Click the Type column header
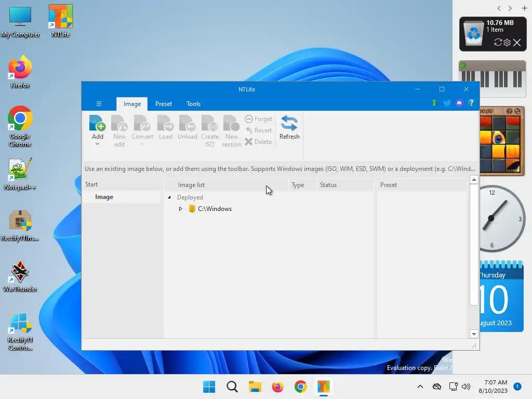 click(302, 185)
